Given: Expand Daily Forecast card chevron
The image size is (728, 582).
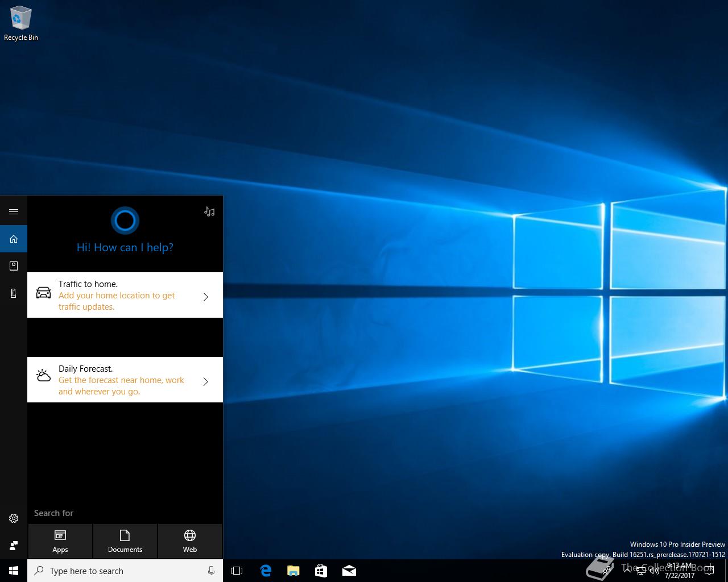Looking at the screenshot, I should [x=206, y=381].
